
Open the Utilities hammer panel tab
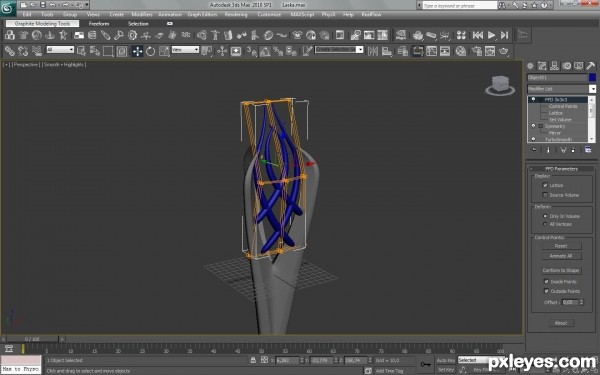590,66
